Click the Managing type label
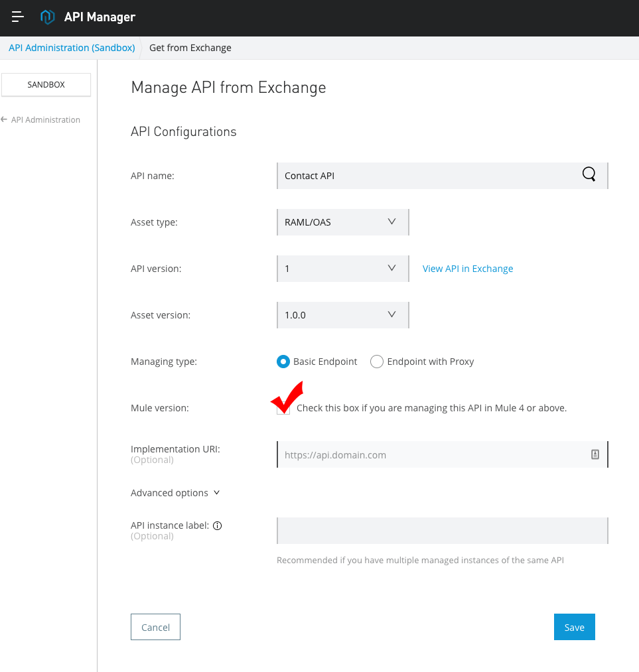 [164, 362]
